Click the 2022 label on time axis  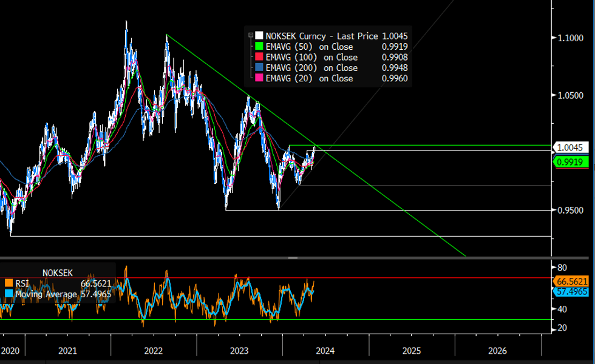point(153,351)
